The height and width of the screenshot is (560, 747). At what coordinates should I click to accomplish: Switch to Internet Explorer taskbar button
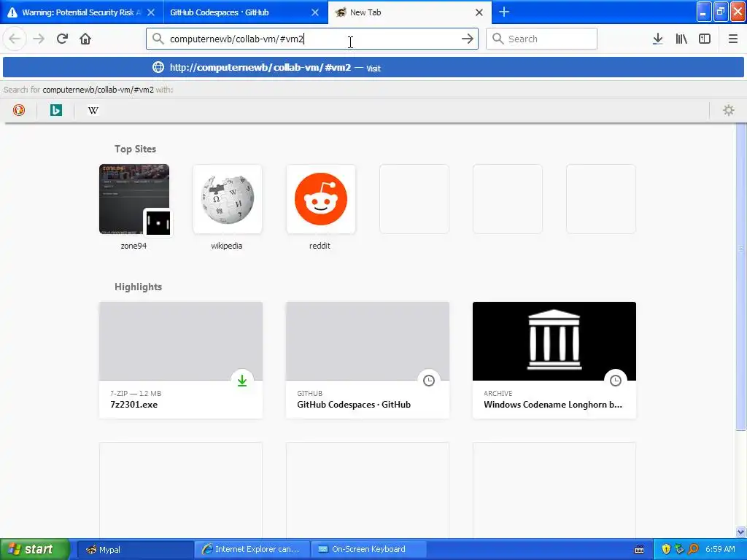point(252,549)
